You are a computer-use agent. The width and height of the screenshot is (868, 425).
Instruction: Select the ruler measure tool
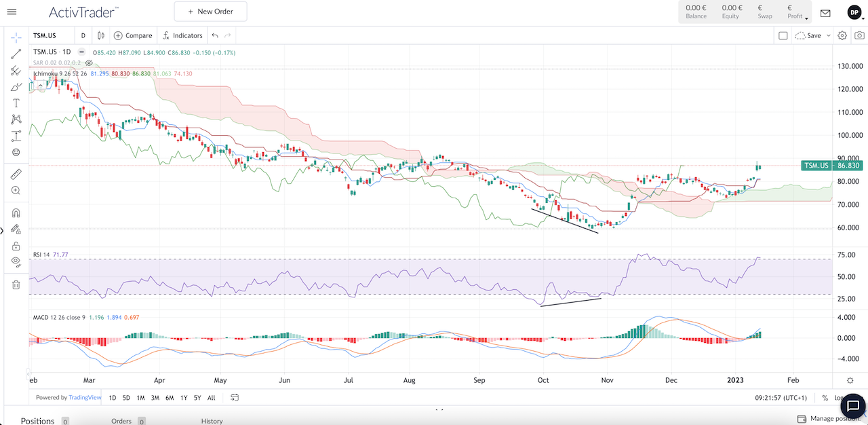pyautogui.click(x=16, y=174)
